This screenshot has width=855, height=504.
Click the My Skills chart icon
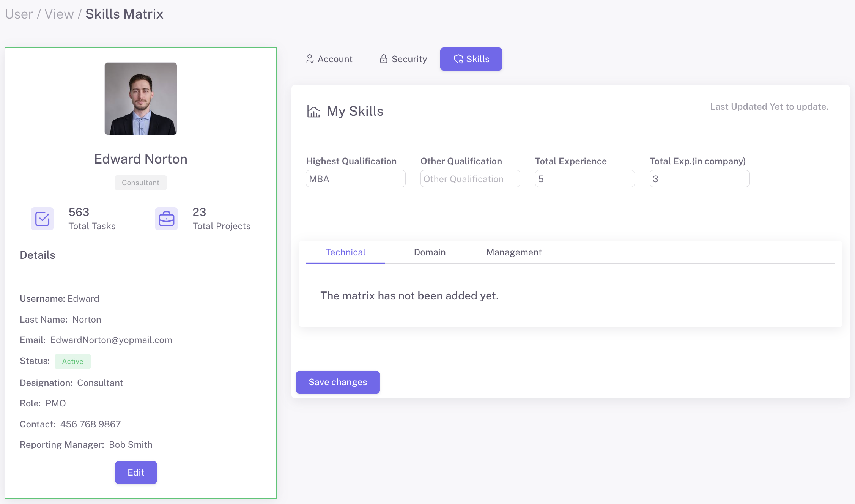(313, 112)
